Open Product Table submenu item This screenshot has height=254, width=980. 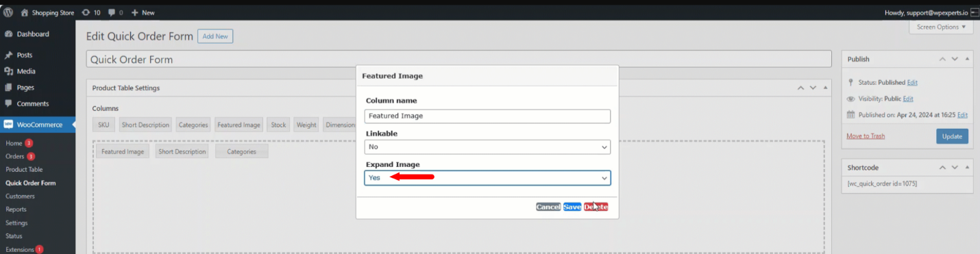(x=24, y=169)
